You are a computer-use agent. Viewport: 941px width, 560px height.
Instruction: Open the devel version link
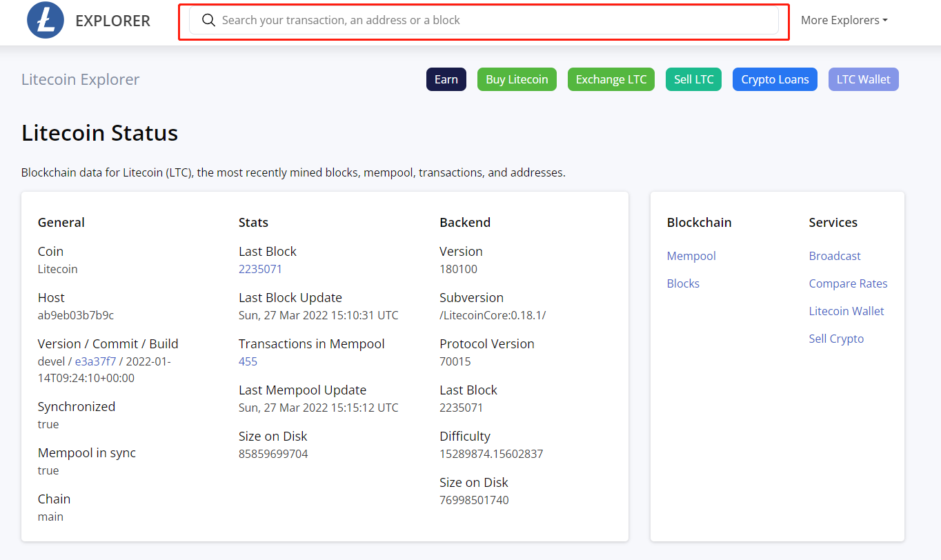[52, 361]
